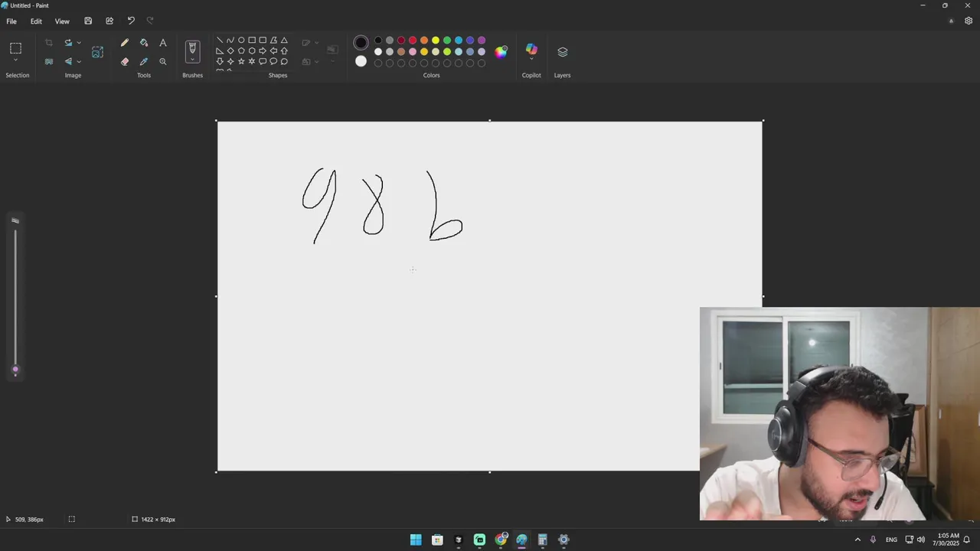Pick the pink color swatch
The height and width of the screenshot is (551, 980).
point(413,52)
